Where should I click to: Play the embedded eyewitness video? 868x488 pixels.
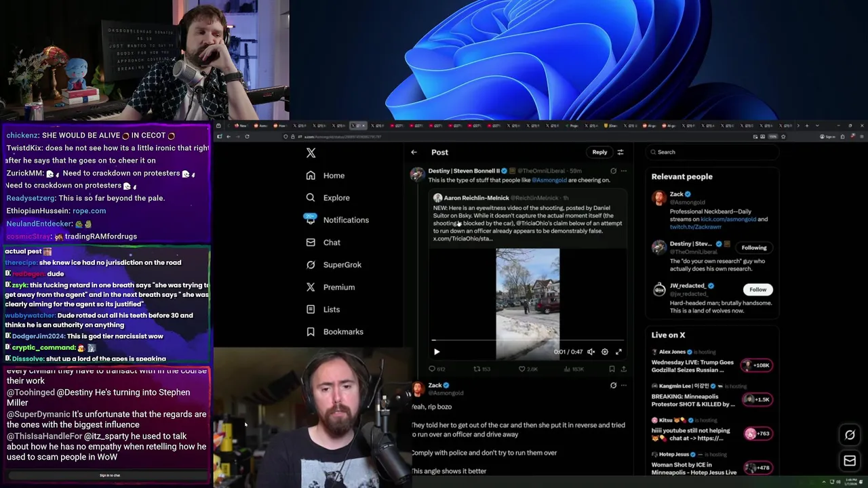click(437, 352)
